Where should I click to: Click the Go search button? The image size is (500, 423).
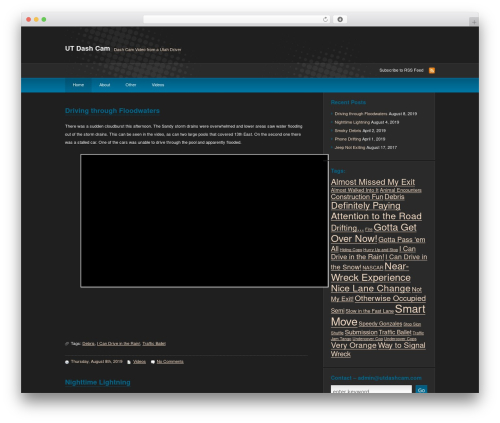[x=421, y=389]
